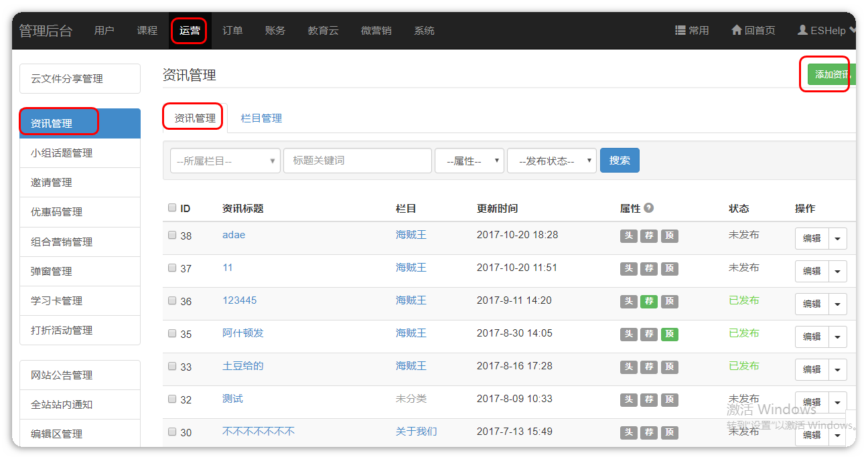Viewport: 868px width, 459px height.
Task: Click the 标题关键词 search input field
Action: click(358, 161)
